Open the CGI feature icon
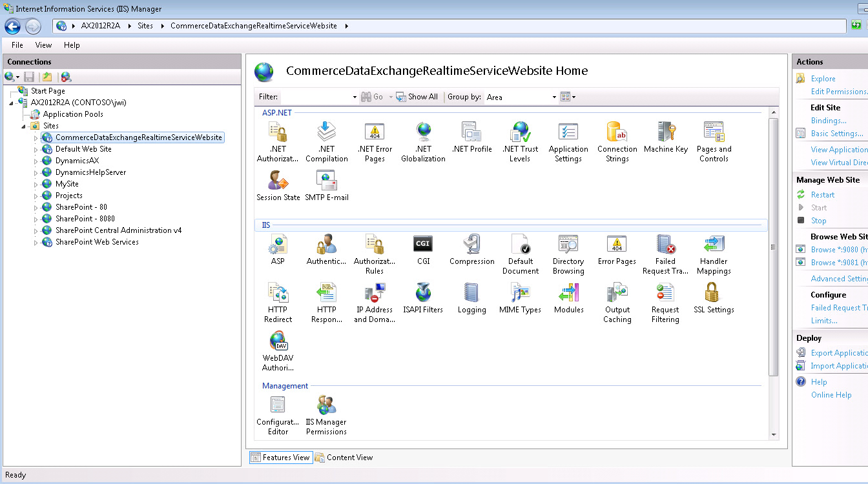The height and width of the screenshot is (484, 868). click(x=423, y=250)
